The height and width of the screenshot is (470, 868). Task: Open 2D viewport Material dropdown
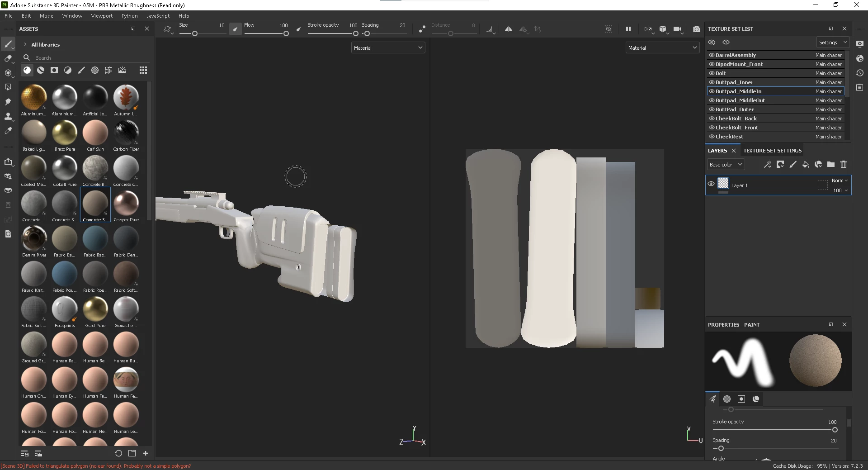point(662,47)
